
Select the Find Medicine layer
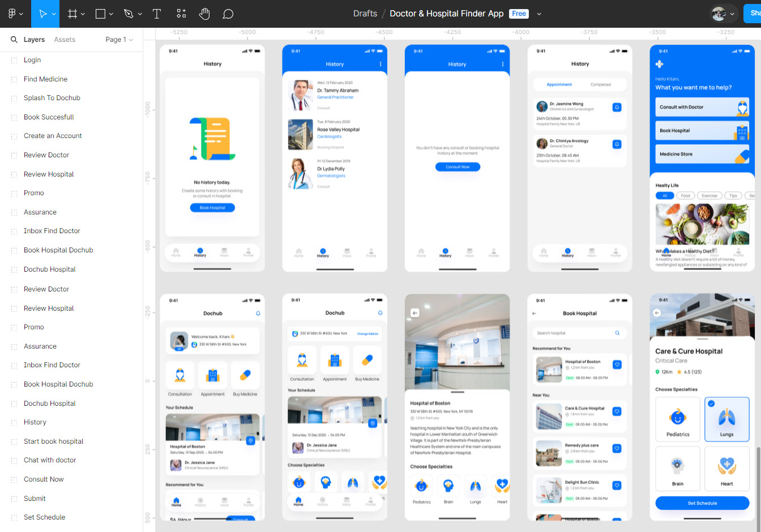pos(45,79)
